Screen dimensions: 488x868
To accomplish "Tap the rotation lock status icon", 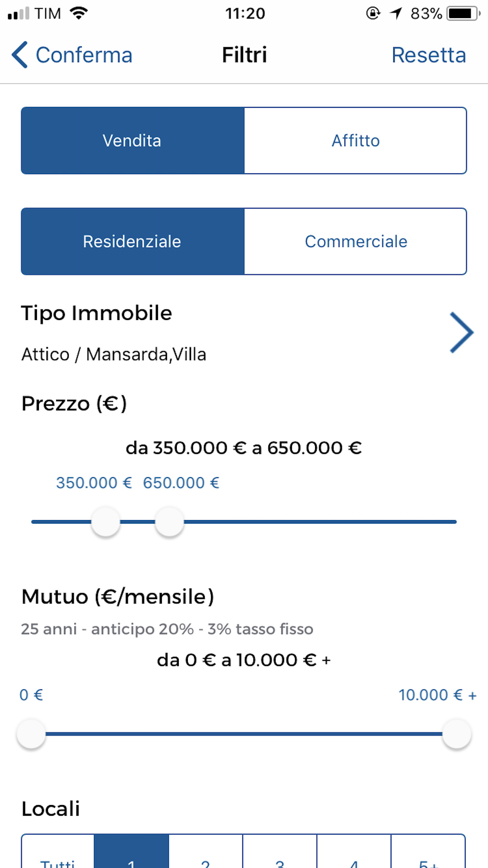I will tap(373, 13).
